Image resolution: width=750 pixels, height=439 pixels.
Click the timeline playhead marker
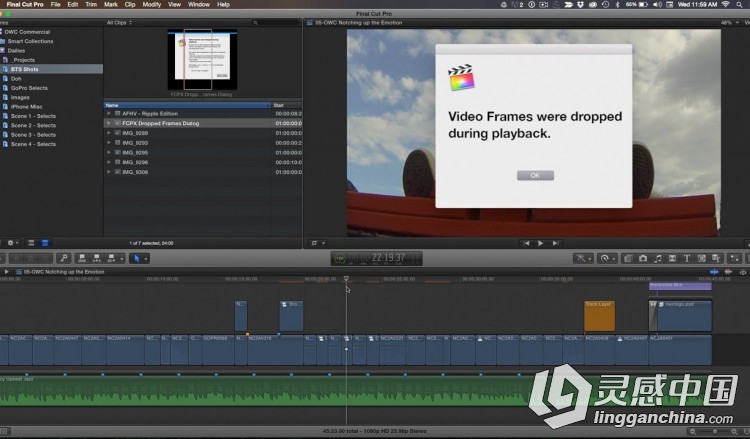point(346,278)
